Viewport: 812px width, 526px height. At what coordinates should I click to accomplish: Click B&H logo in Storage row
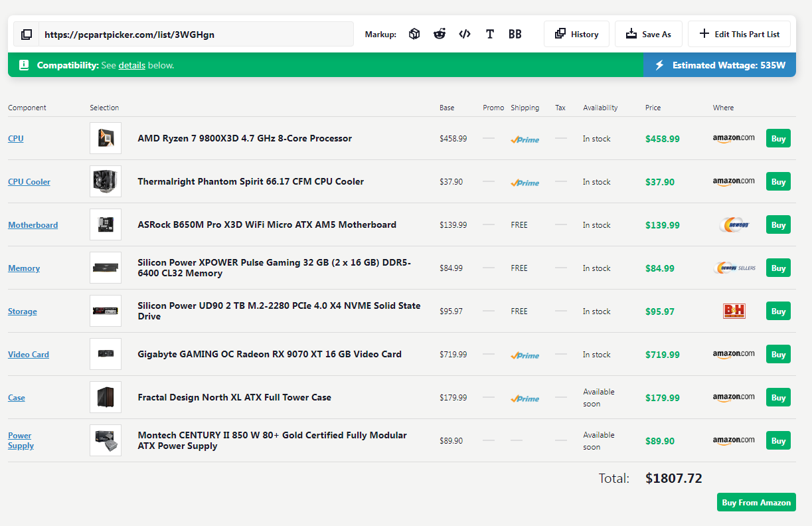pyautogui.click(x=734, y=311)
